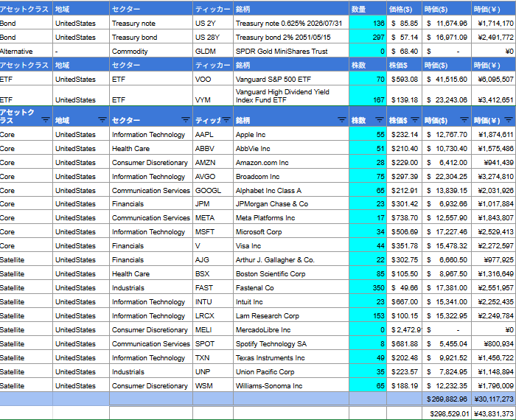
Task: Click the $593.08 price cell
Action: tap(404, 79)
